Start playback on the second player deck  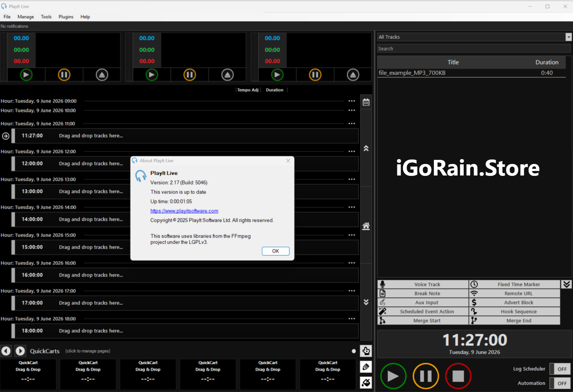[151, 75]
